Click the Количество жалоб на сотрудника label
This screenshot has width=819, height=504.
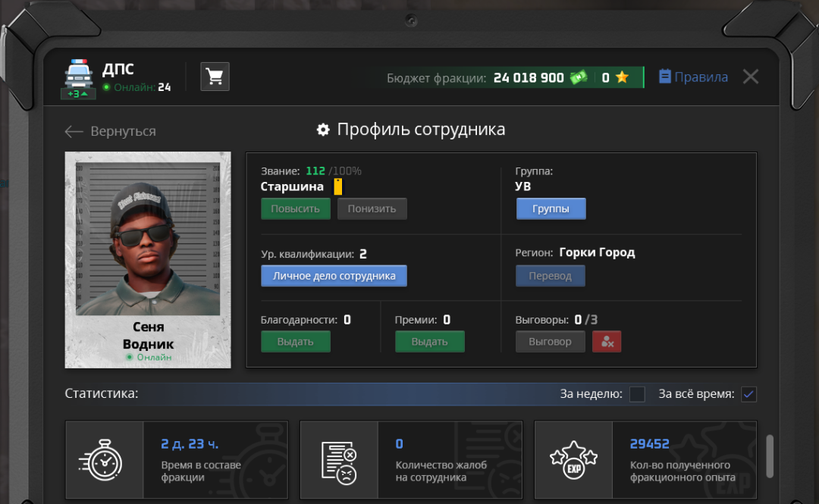coord(441,471)
